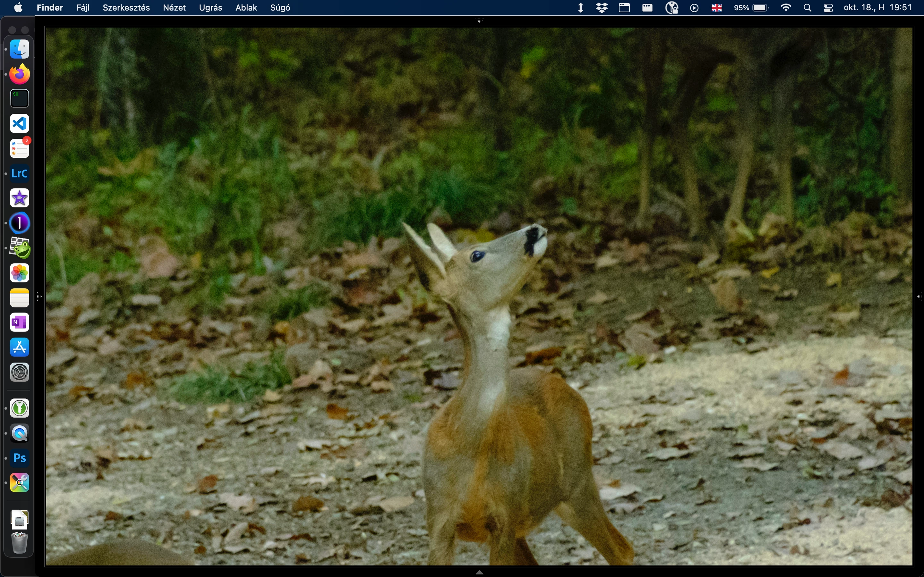Open Visual Studio Code from Dock
Viewport: 924px width, 577px height.
(20, 124)
